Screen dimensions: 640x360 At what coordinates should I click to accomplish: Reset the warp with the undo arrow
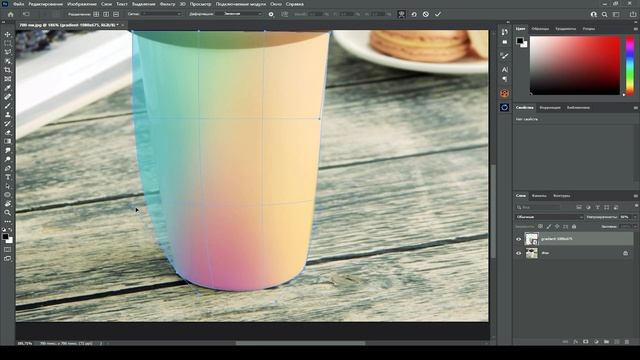point(414,14)
